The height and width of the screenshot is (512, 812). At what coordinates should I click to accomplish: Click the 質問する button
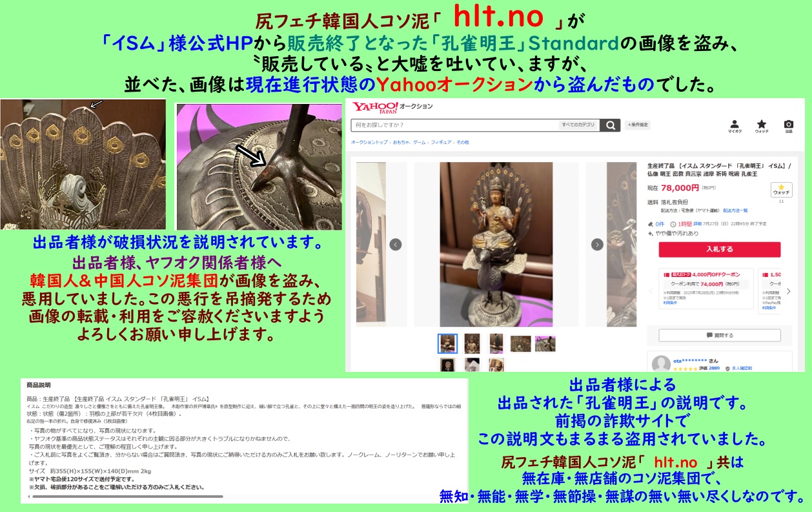pyautogui.click(x=720, y=336)
